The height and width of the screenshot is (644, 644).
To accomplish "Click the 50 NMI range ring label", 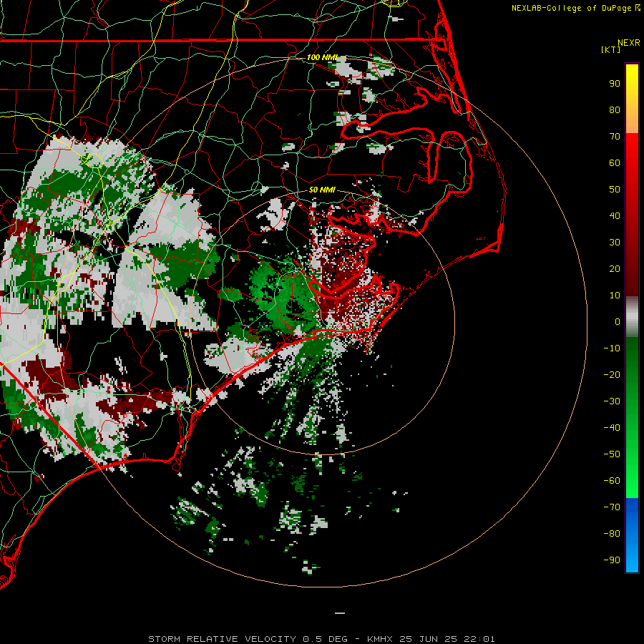I will point(323,190).
